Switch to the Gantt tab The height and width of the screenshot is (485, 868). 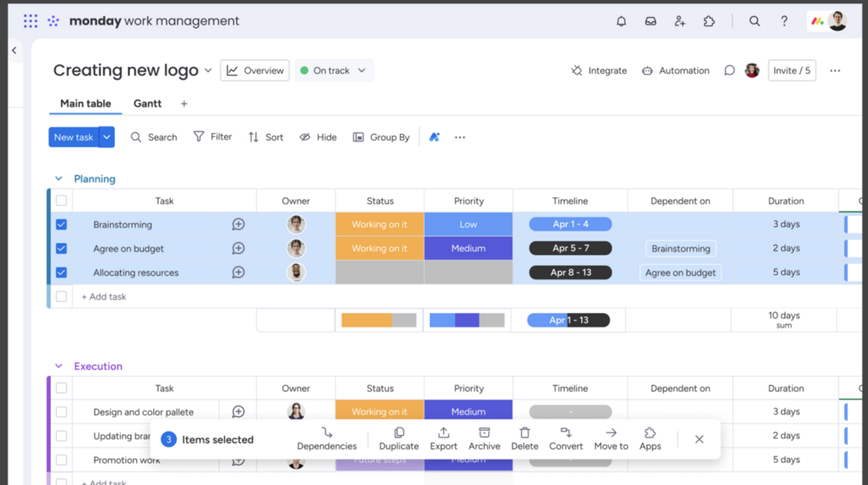coord(147,104)
